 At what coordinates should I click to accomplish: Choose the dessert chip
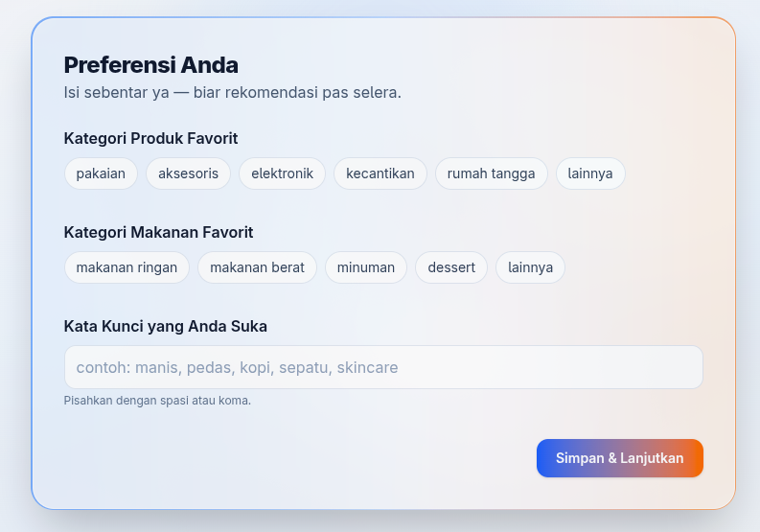(x=451, y=267)
